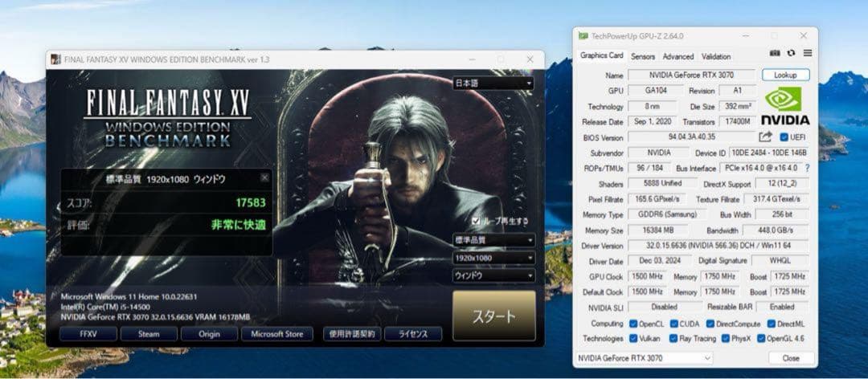The height and width of the screenshot is (379, 868).
Task: Toggle the OpenGL 4.6 checkbox
Action: click(x=761, y=338)
